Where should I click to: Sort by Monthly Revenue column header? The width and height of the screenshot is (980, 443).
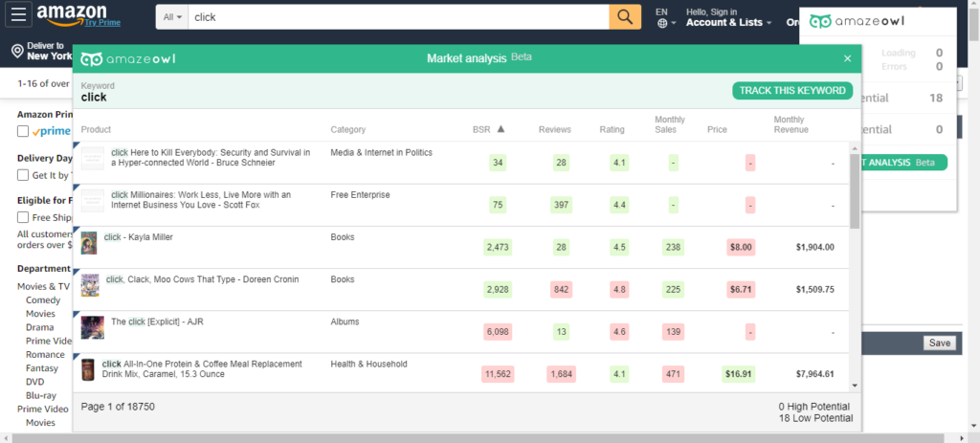(x=791, y=124)
